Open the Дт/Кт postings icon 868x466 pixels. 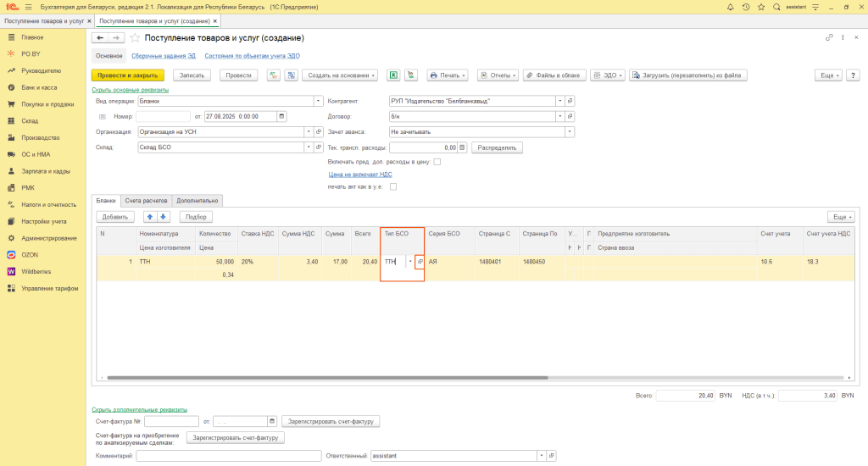click(x=274, y=75)
